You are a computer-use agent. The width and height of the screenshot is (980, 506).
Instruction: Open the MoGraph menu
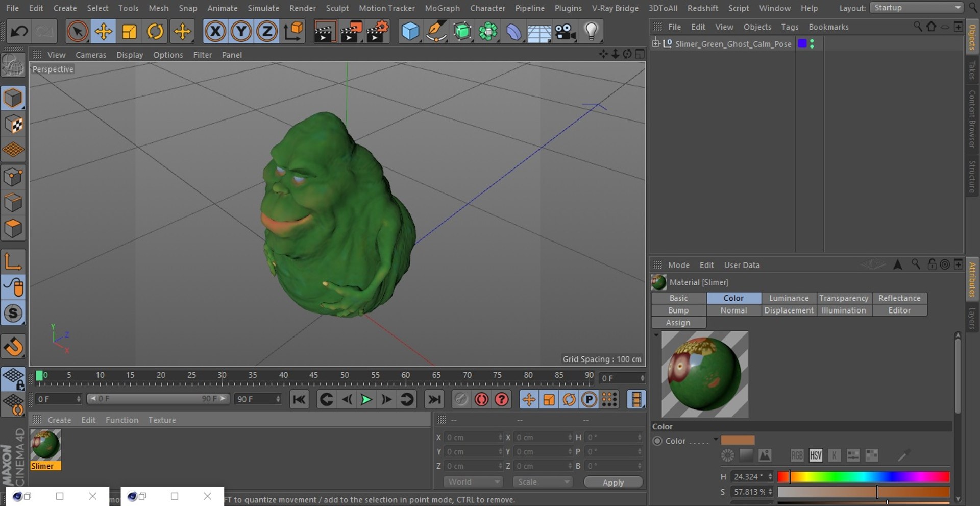pyautogui.click(x=442, y=8)
